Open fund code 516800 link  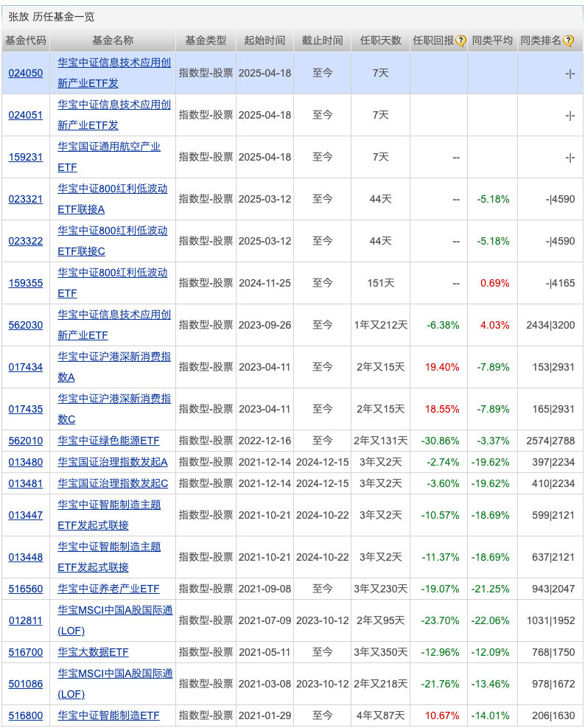coord(26,715)
